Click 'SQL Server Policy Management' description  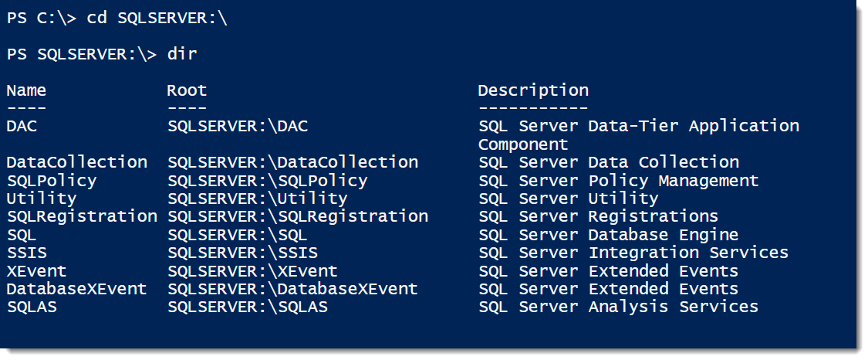pos(618,181)
